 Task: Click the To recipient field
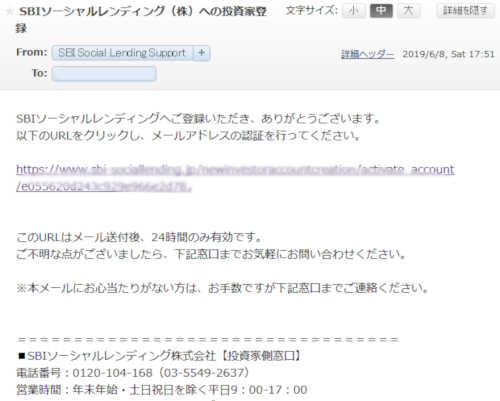(104, 73)
